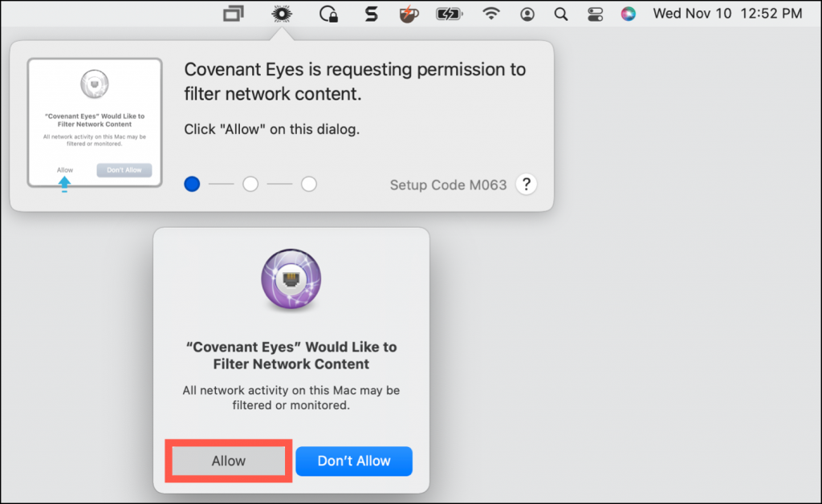The width and height of the screenshot is (822, 504).
Task: Open the question mark help button
Action: pyautogui.click(x=527, y=185)
